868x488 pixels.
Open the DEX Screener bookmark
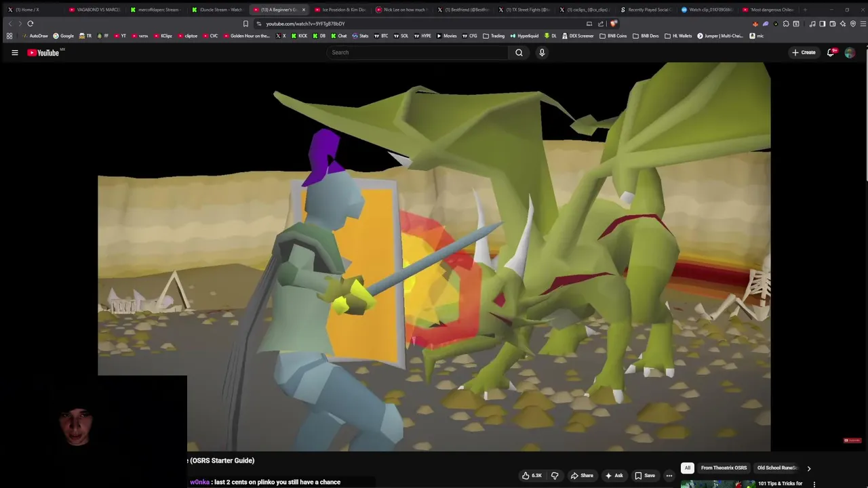[x=577, y=36]
